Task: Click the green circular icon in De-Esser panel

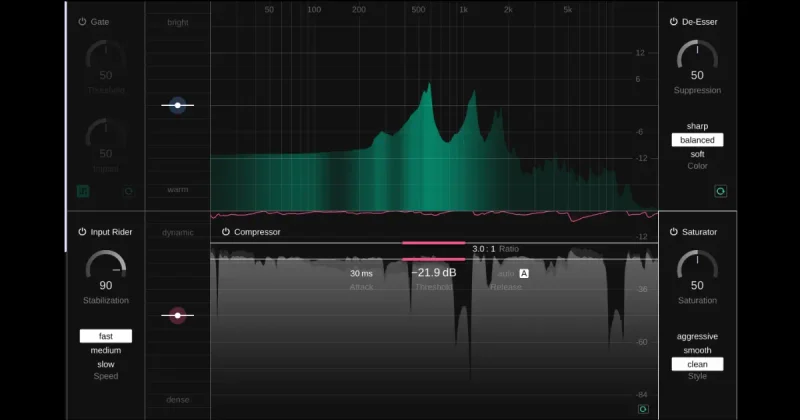Action: [x=720, y=191]
